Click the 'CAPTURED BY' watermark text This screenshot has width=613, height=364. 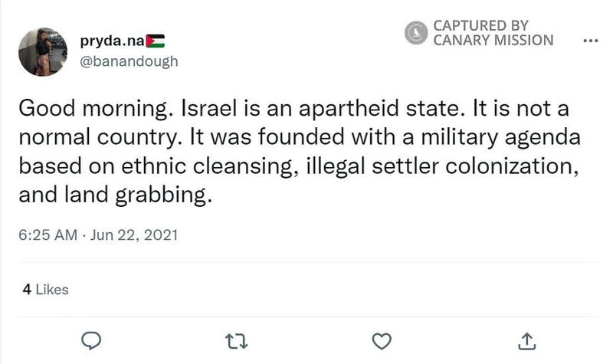point(480,25)
